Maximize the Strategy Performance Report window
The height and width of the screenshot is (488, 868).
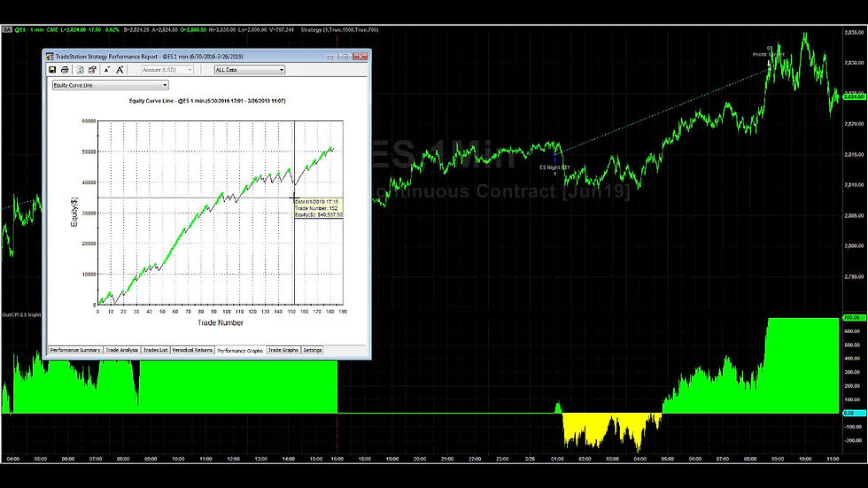[345, 57]
